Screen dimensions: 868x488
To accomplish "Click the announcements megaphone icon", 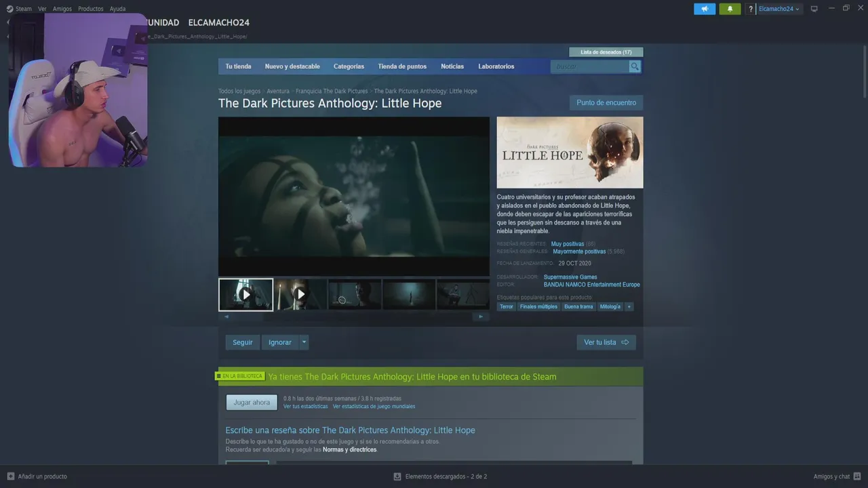I will (705, 9).
